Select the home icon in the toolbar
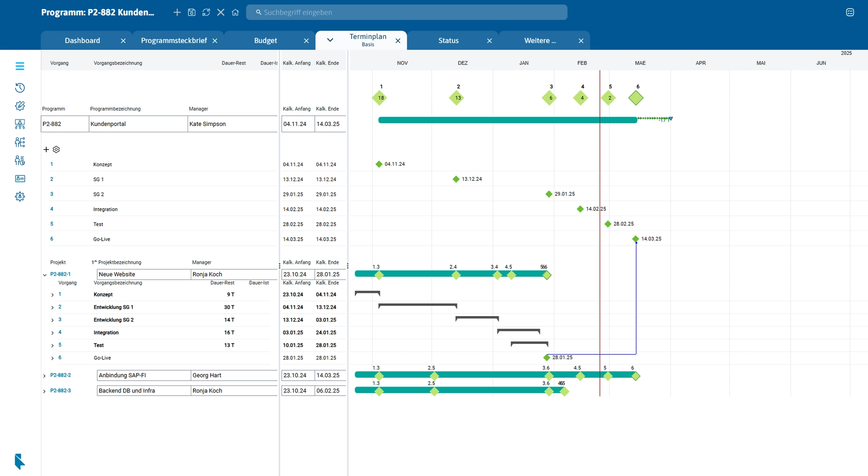Image resolution: width=868 pixels, height=476 pixels. (x=235, y=12)
